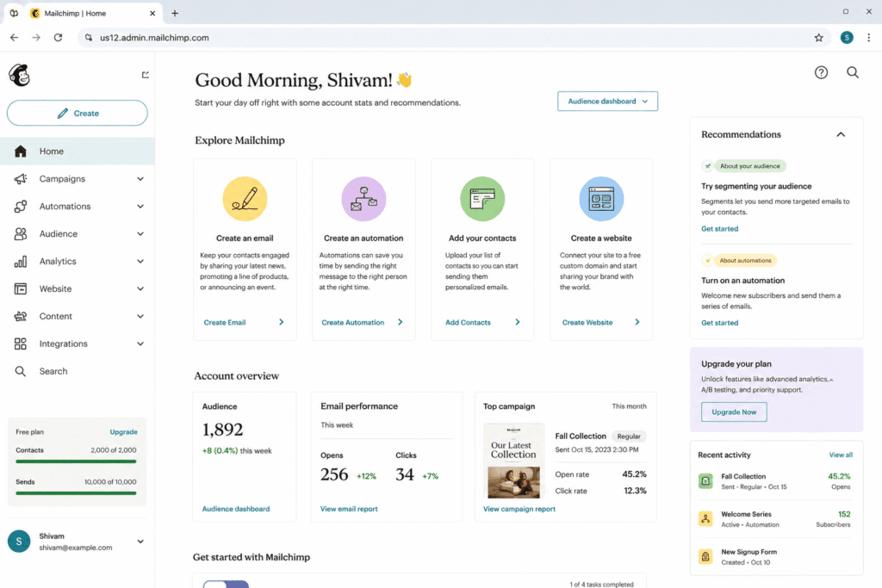The height and width of the screenshot is (588, 882).
Task: Click the Sends usage progress bar
Action: click(76, 493)
